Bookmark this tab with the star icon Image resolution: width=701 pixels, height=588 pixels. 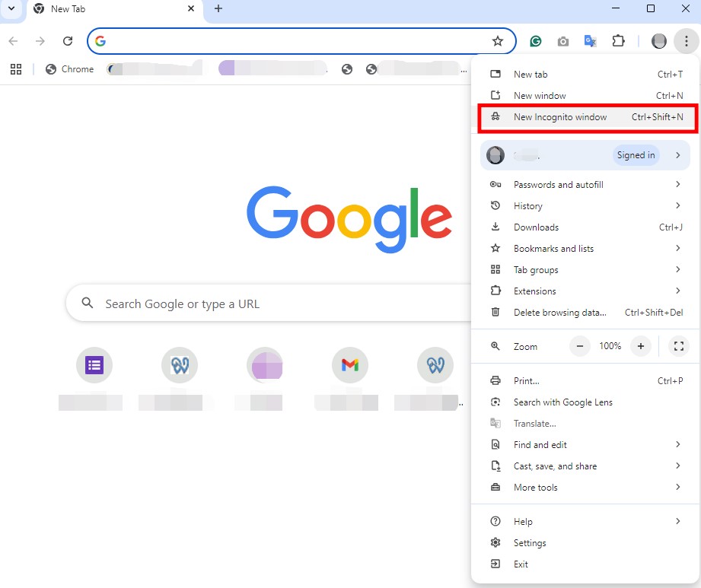498,41
